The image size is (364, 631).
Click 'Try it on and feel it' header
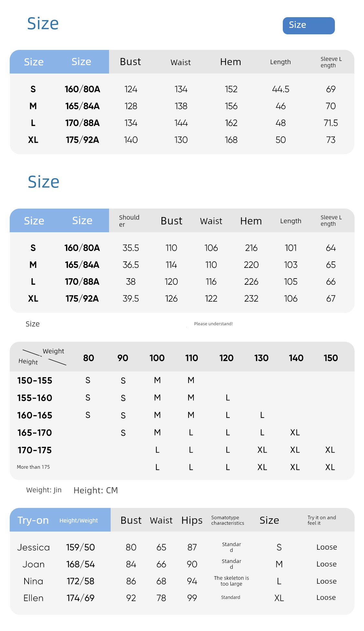click(322, 520)
